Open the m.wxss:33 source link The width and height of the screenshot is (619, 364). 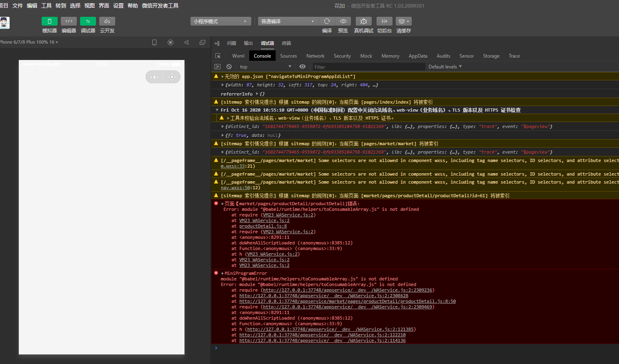pos(232,166)
